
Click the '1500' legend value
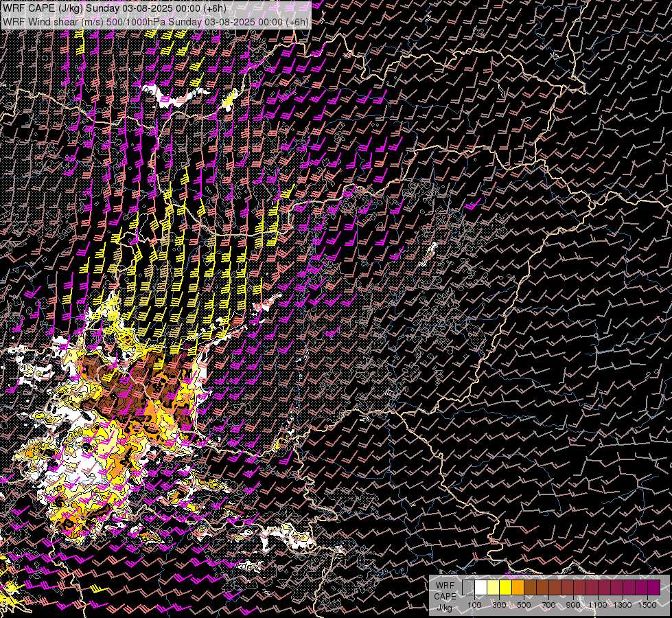pyautogui.click(x=647, y=605)
